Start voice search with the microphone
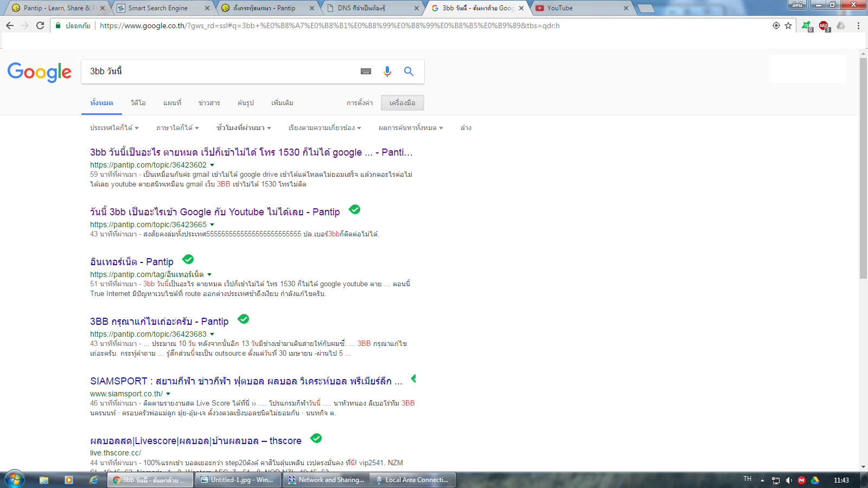 click(x=387, y=71)
